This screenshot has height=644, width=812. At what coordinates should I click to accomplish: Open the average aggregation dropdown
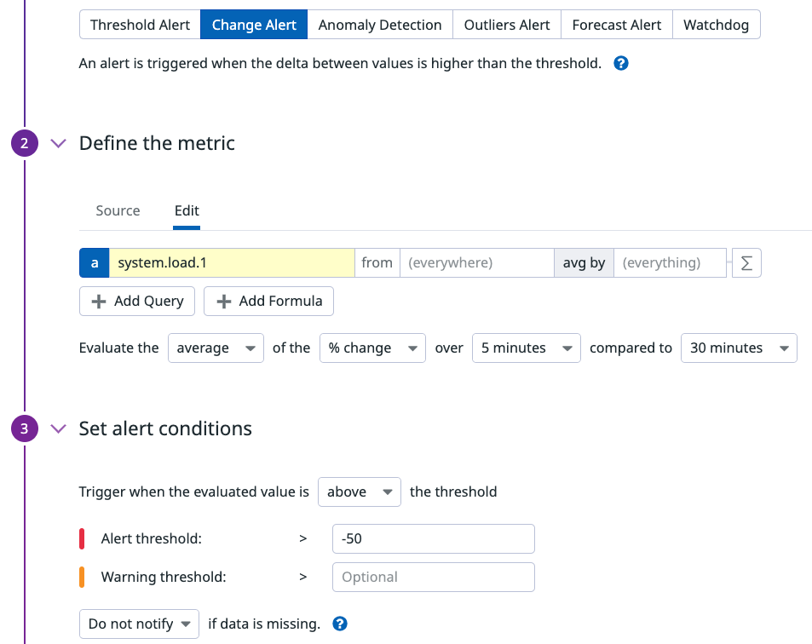pyautogui.click(x=216, y=348)
